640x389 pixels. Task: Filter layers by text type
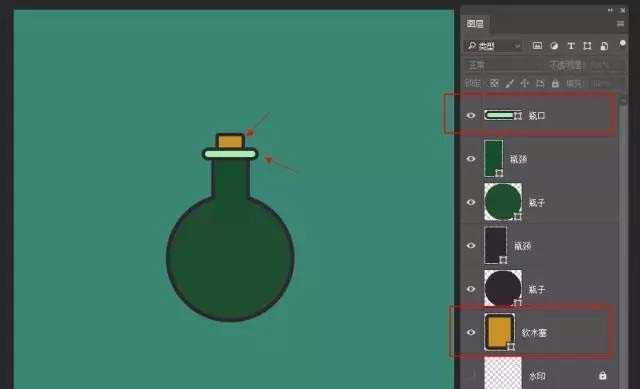(571, 46)
